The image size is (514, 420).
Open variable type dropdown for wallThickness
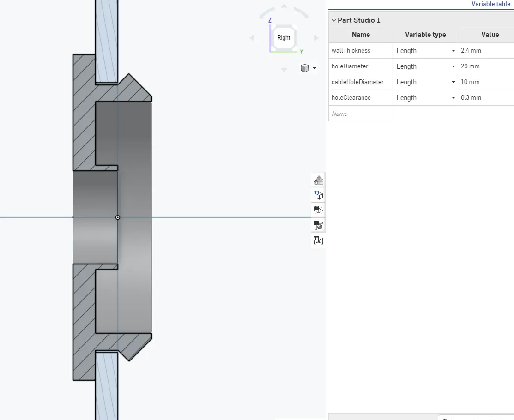[453, 51]
